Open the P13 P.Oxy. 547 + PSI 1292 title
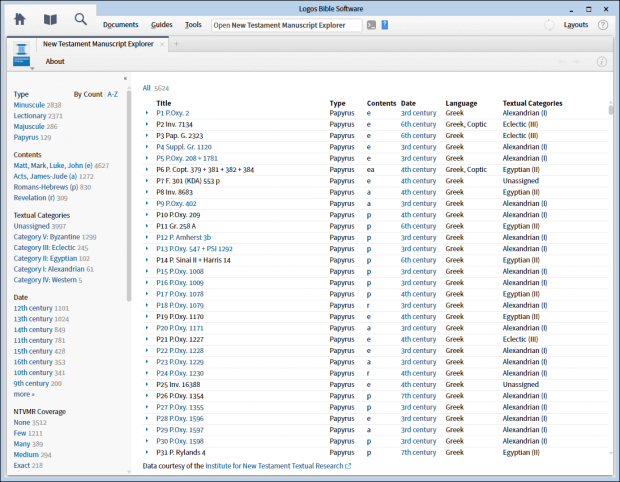 194,249
